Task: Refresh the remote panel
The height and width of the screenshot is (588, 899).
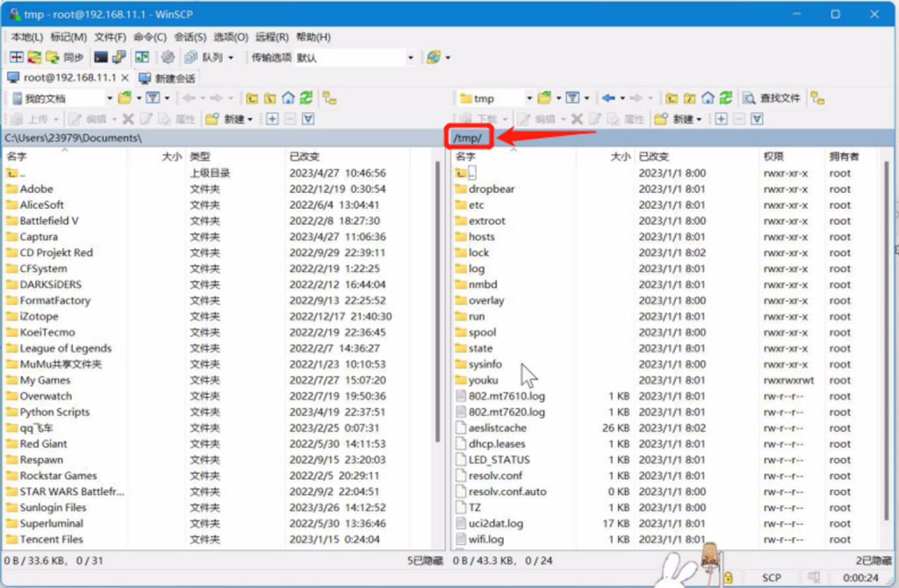Action: 726,98
